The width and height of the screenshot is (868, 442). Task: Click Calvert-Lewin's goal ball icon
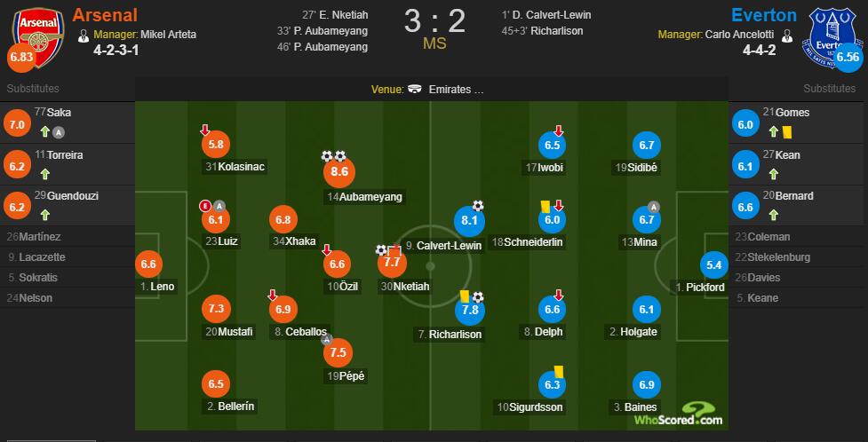coord(478,206)
